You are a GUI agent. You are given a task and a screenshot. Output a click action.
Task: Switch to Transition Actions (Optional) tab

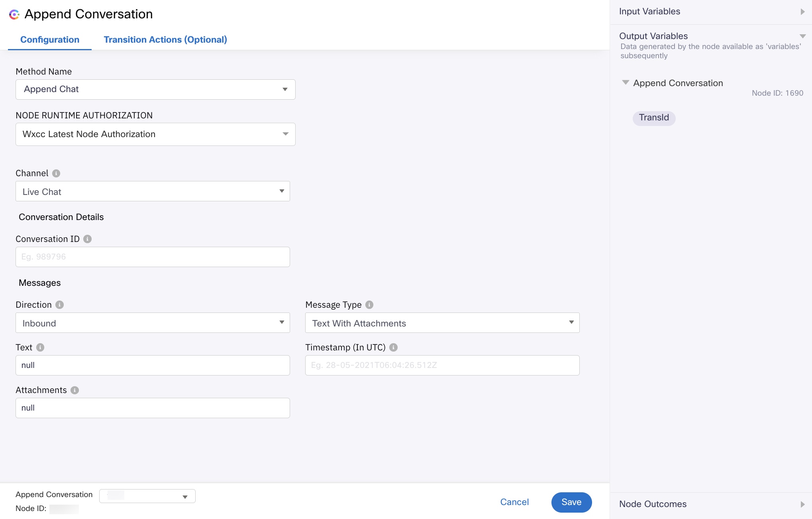165,40
